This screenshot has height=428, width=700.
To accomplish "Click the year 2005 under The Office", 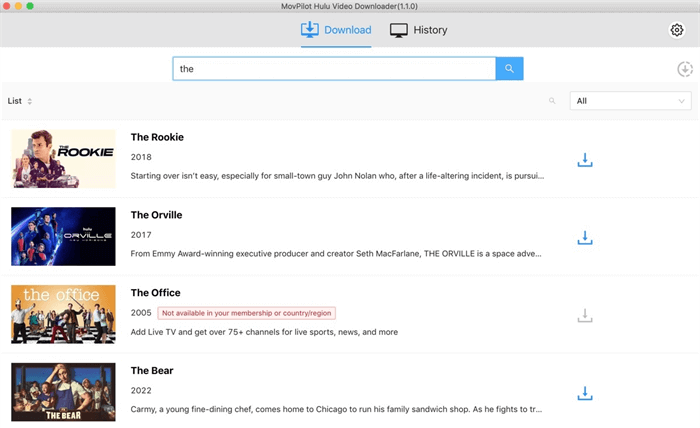I will [x=141, y=313].
